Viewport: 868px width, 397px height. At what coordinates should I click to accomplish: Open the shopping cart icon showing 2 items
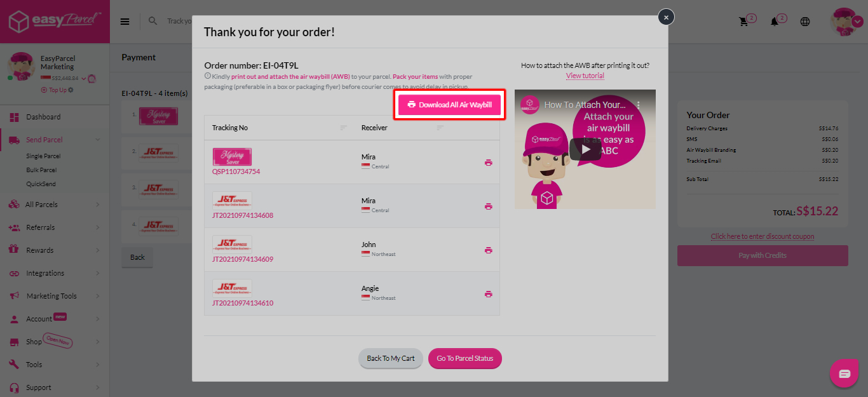coord(743,21)
